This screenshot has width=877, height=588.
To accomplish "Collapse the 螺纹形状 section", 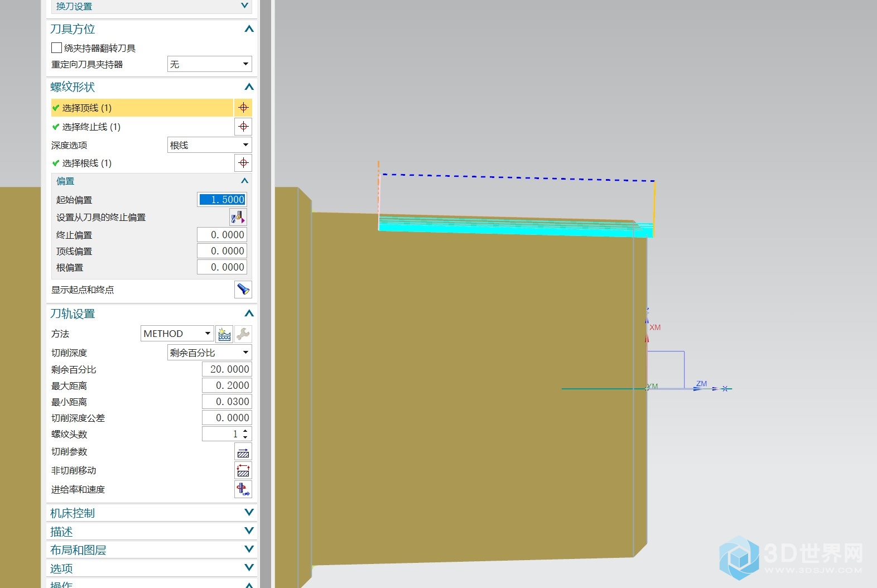I will (249, 87).
